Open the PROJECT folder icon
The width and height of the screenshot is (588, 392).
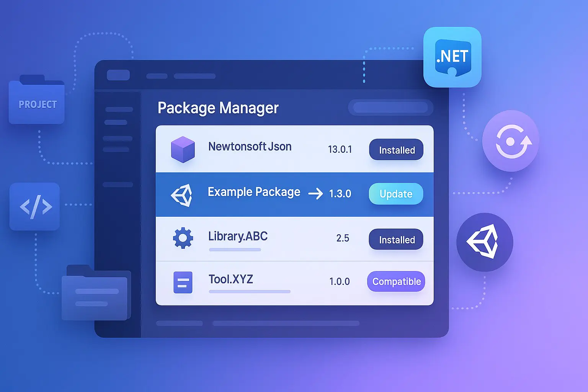[x=37, y=101]
